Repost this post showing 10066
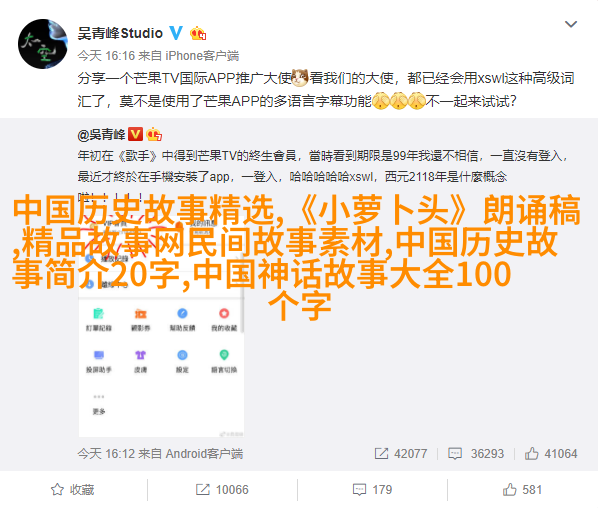 tap(222, 490)
